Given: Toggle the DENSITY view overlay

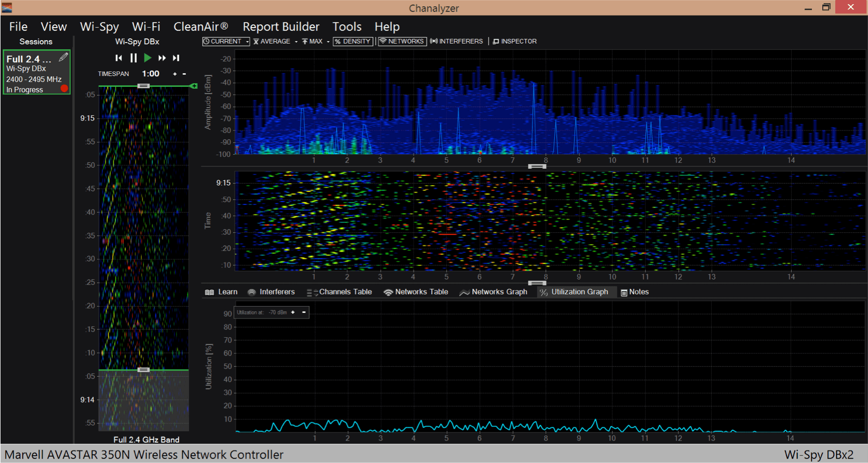Looking at the screenshot, I should tap(353, 41).
